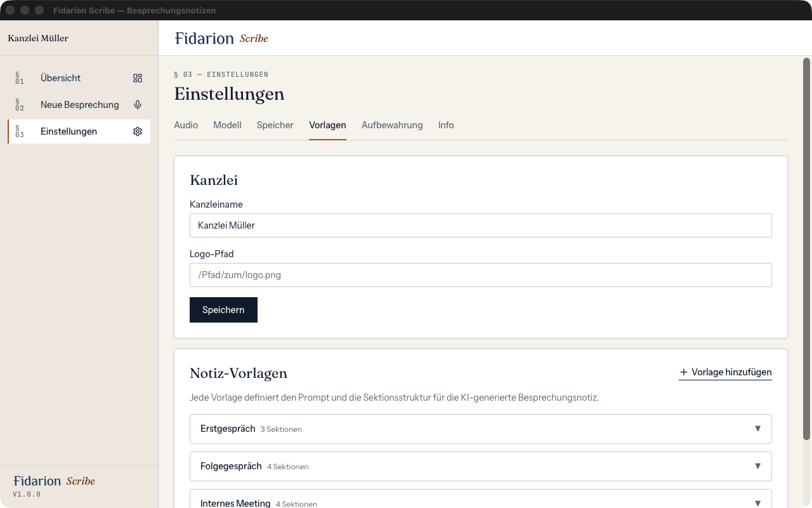Click the Erstgespräch template title
This screenshot has height=508, width=812.
point(228,429)
